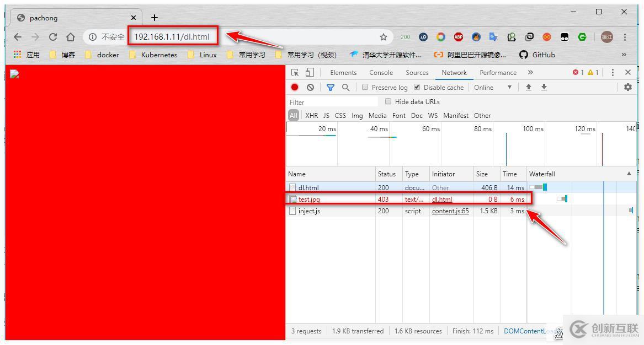Open the browser home page icon
The image size is (644, 345).
click(71, 37)
